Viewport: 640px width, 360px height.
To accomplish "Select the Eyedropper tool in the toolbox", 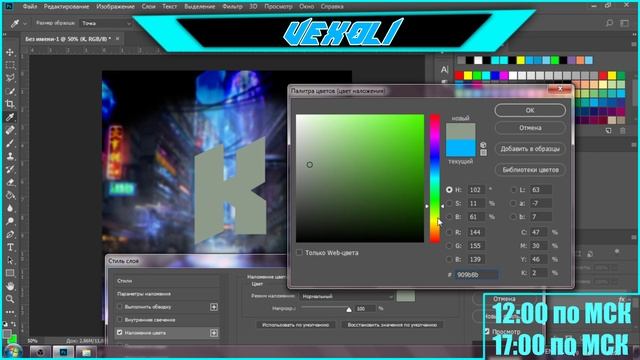I will click(x=10, y=117).
